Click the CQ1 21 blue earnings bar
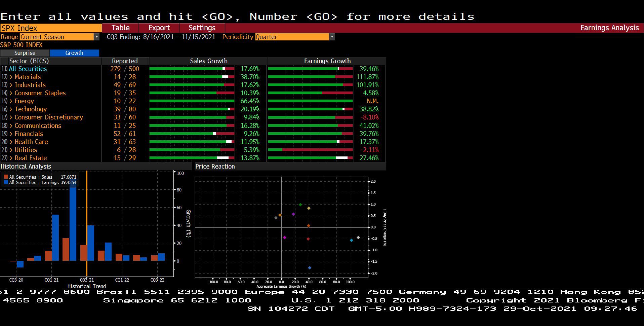The image size is (644, 326). click(55, 238)
